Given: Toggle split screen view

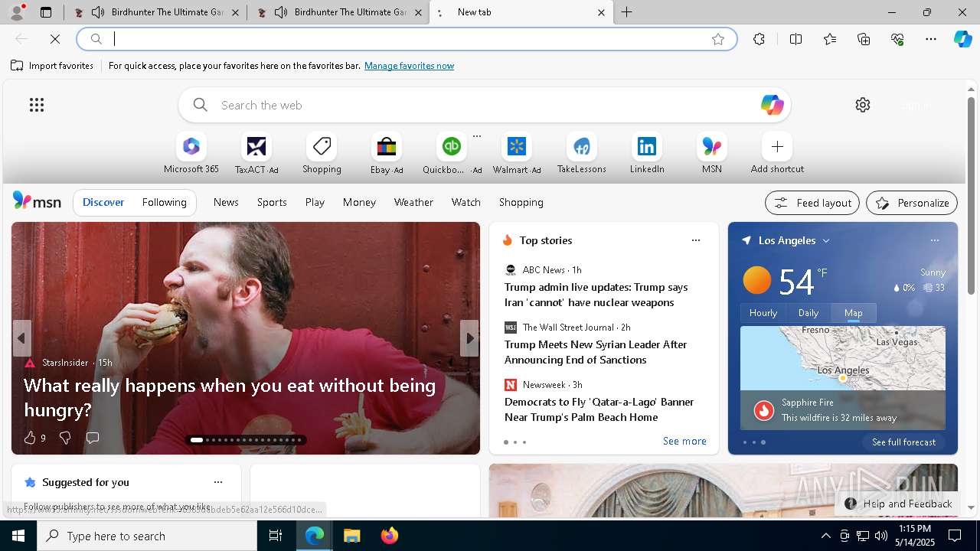Looking at the screenshot, I should pyautogui.click(x=795, y=39).
